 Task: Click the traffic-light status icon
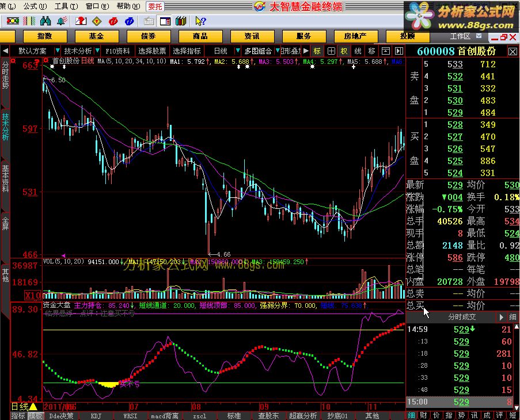point(13,21)
